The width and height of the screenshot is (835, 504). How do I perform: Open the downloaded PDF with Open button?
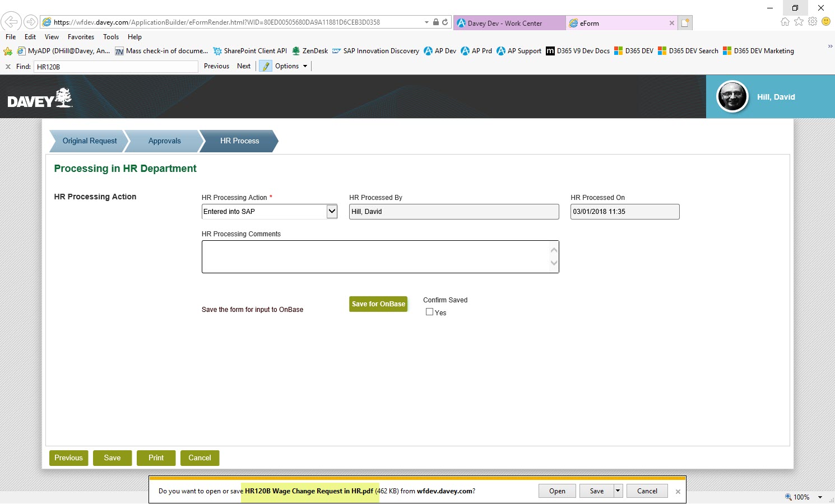point(557,491)
